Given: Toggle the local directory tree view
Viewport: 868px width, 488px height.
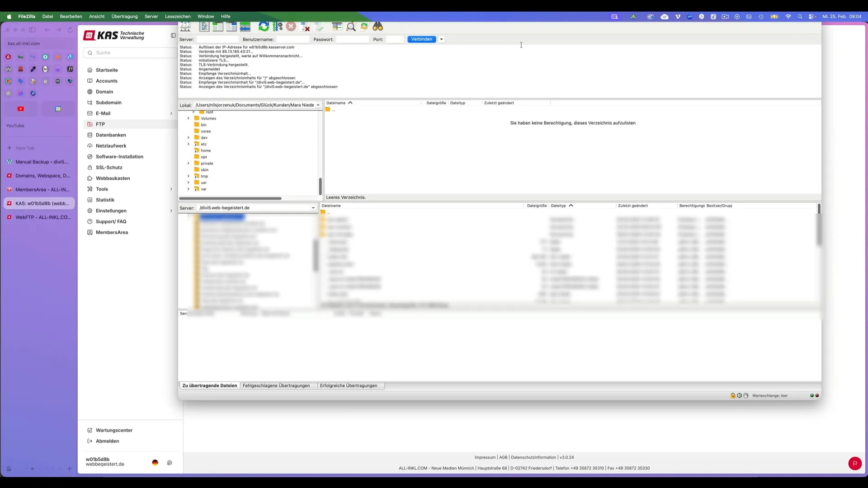Looking at the screenshot, I should click(217, 27).
